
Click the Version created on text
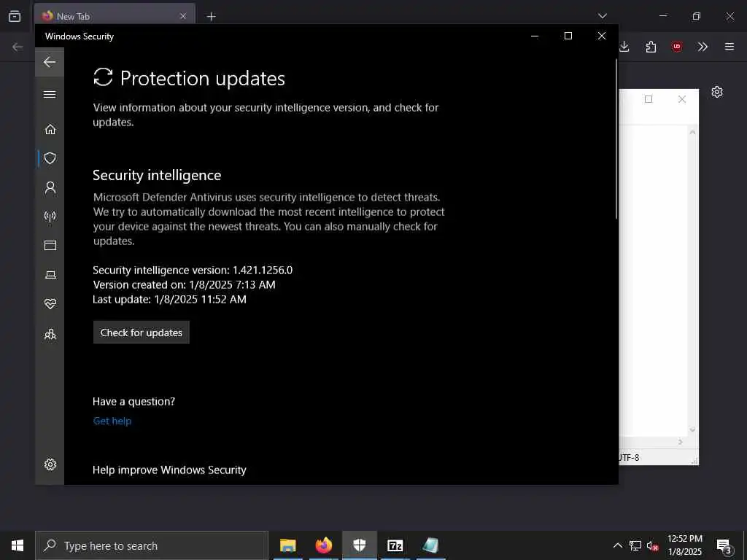click(184, 285)
